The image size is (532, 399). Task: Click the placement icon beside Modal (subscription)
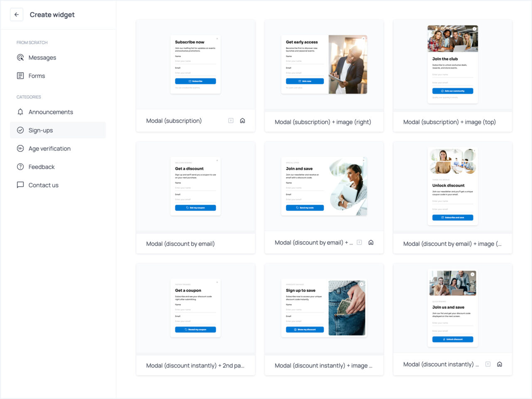coord(231,120)
